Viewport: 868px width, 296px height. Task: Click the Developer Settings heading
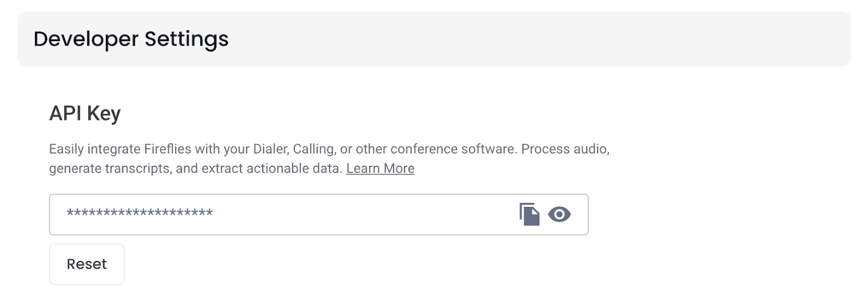pyautogui.click(x=131, y=39)
